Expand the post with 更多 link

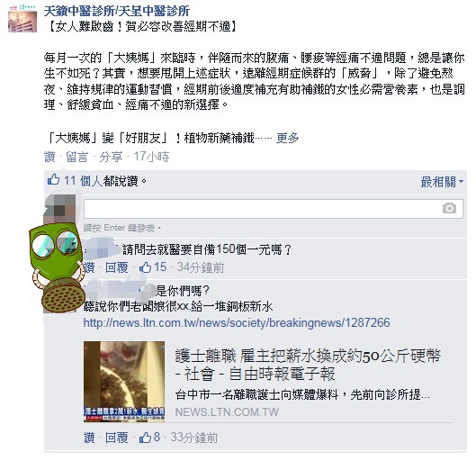pos(287,139)
